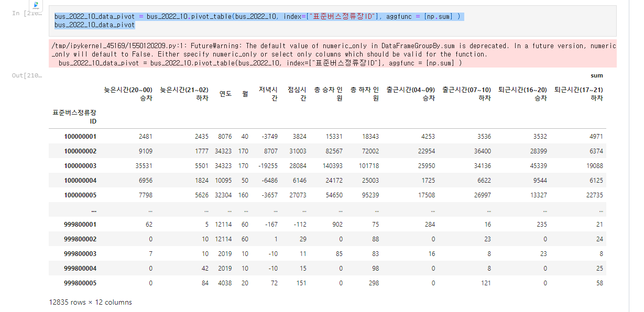Click the '늦은시간(21~02) 하차' column header
644x312 pixels.
184,94
